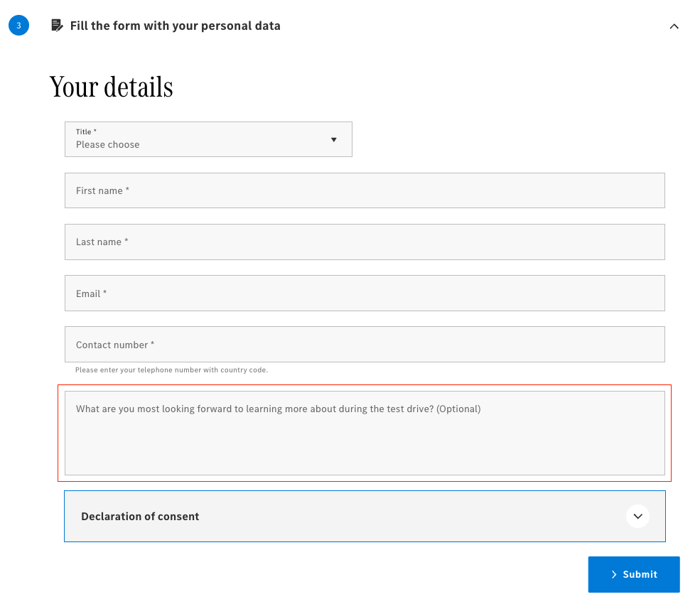Click the First name input field
The width and height of the screenshot is (700, 609).
[364, 190]
